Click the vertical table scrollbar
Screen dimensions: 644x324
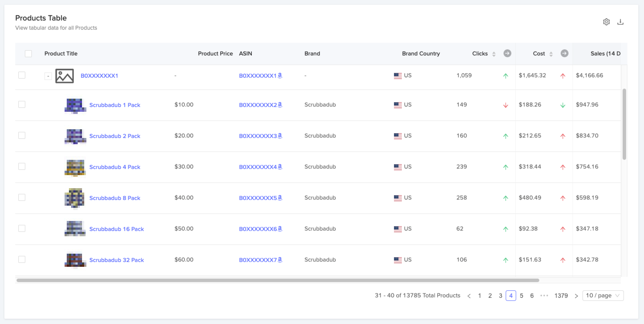point(624,124)
